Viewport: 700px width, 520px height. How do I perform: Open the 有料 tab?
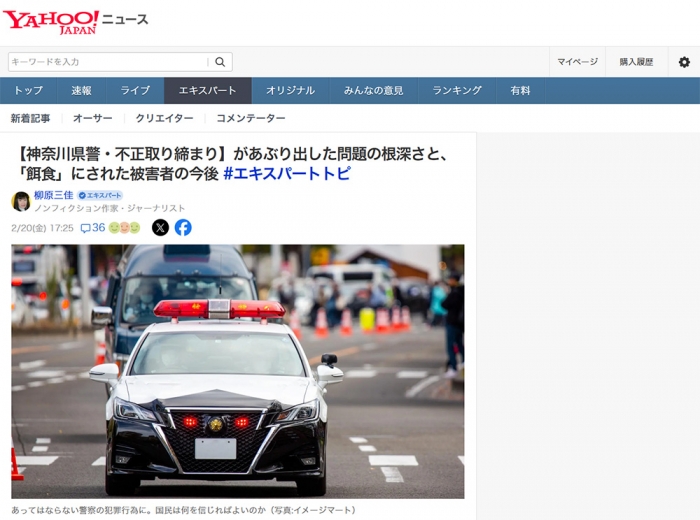pyautogui.click(x=520, y=91)
